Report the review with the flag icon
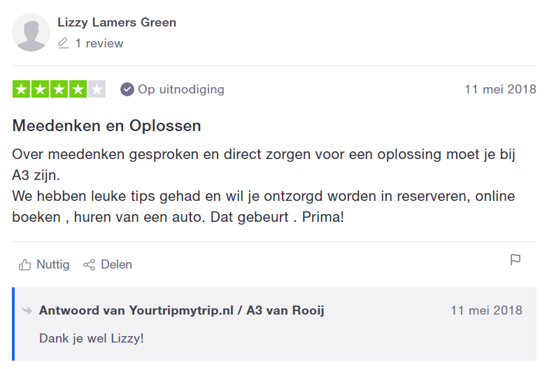The image size is (547, 369). click(x=515, y=260)
